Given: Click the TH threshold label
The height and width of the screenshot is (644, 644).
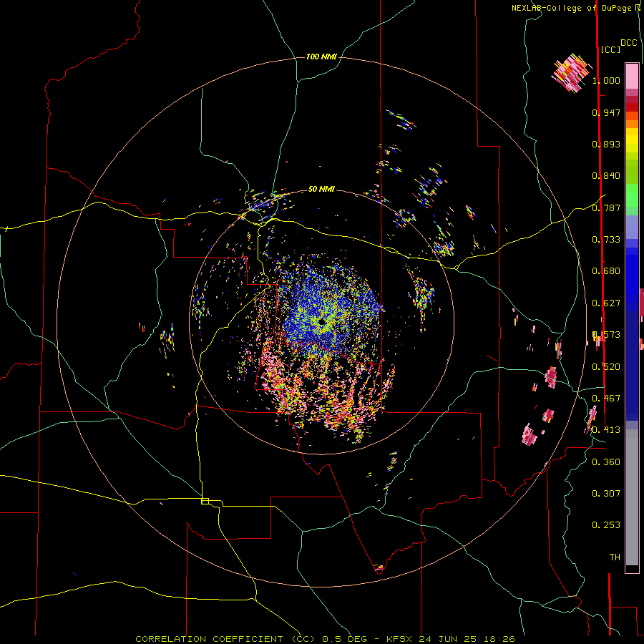Looking at the screenshot, I should point(615,557).
